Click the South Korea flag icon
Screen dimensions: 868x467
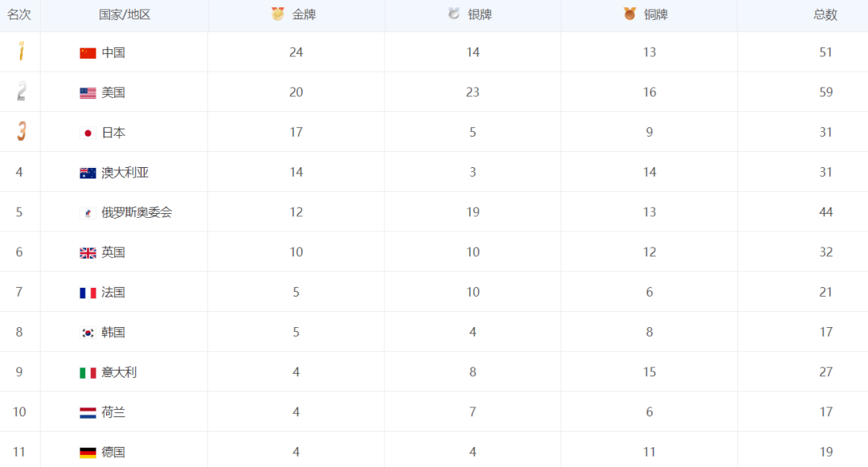[x=88, y=333]
